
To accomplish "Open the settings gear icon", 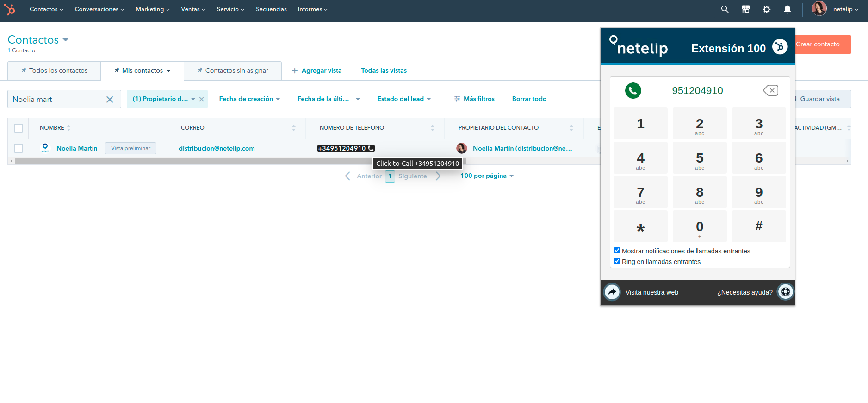I will (x=767, y=9).
